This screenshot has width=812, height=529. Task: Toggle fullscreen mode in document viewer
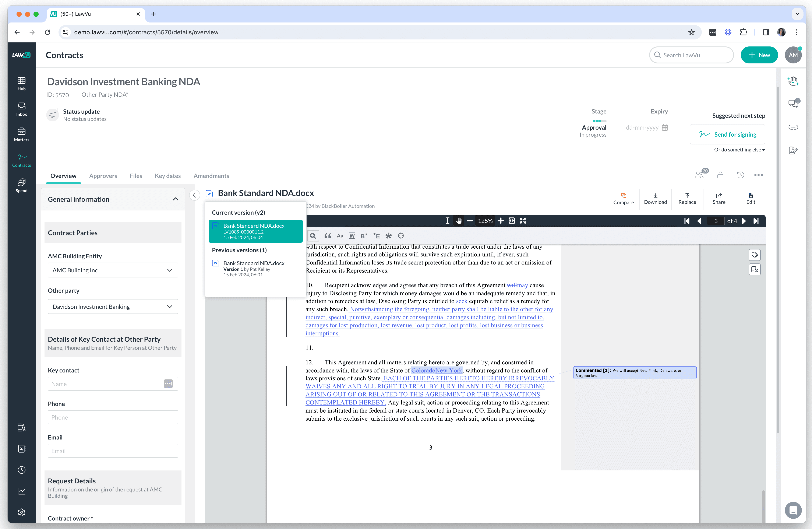click(x=523, y=221)
